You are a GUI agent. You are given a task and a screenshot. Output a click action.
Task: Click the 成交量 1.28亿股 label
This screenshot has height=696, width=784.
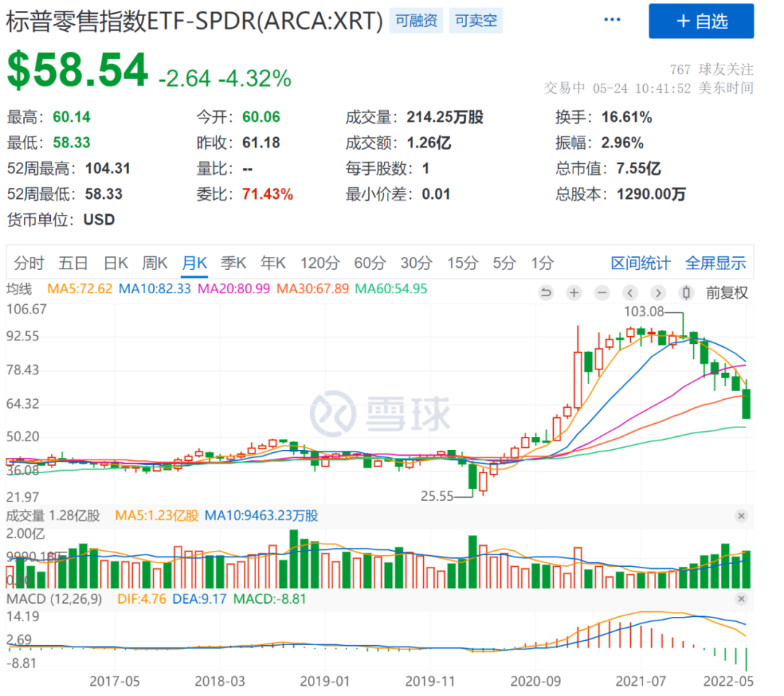tap(53, 515)
